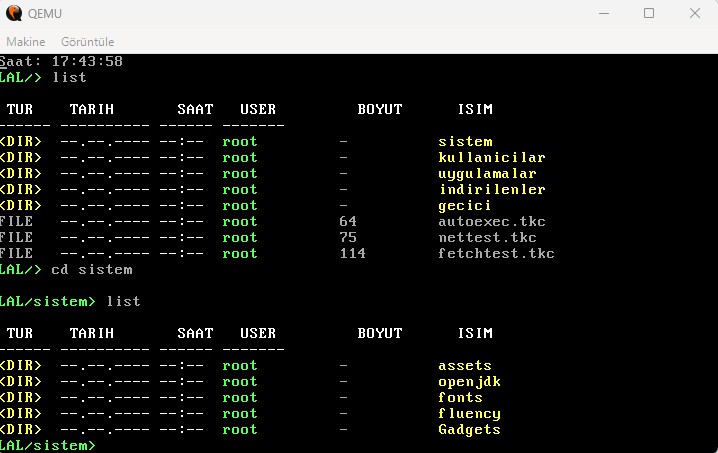Screen dimensions: 718x453
Task: Click the 'LAL/sistem> list' command line
Action: point(70,301)
